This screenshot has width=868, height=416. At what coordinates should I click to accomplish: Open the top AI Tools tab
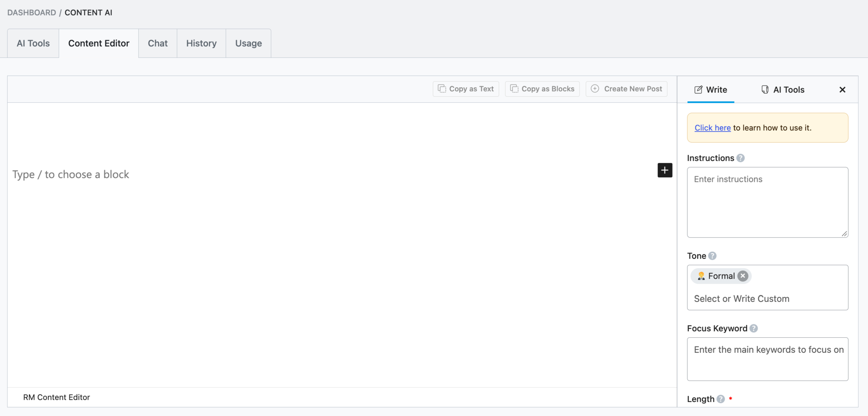tap(33, 43)
